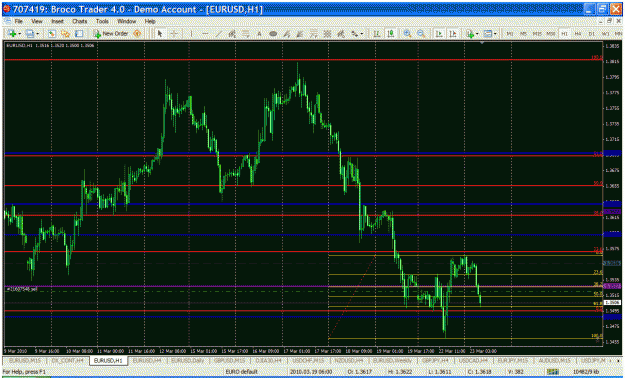Select the M1 timeframe
The image size is (625, 378).
tap(510, 34)
